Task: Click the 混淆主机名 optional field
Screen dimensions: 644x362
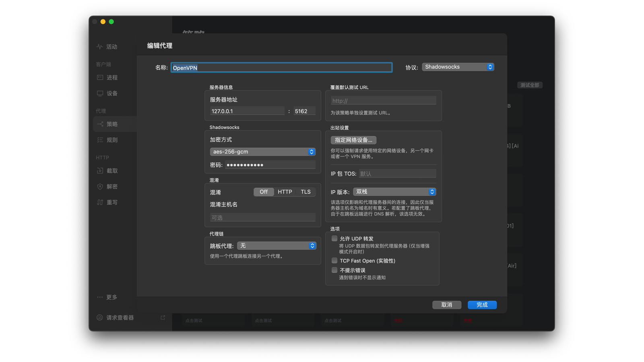Action: click(262, 218)
